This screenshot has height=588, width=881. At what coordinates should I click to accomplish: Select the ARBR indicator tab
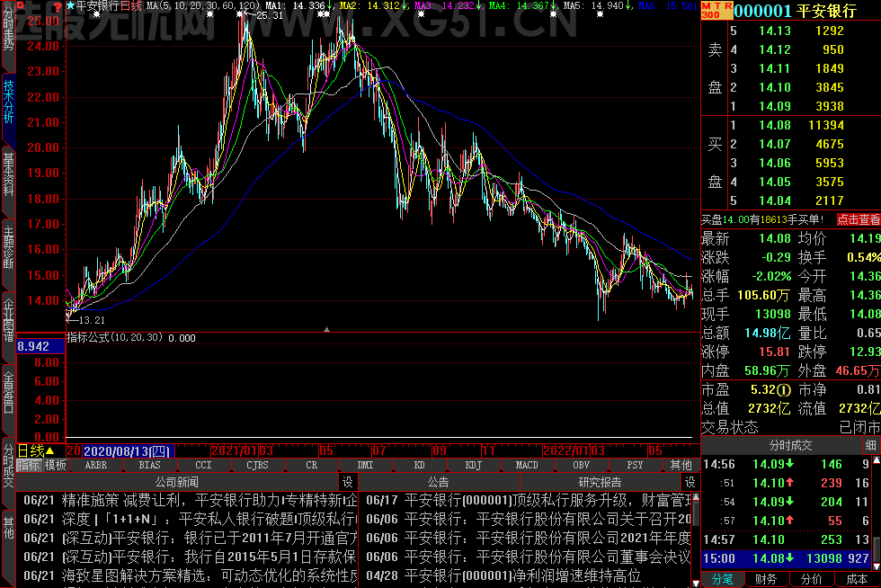pyautogui.click(x=96, y=465)
